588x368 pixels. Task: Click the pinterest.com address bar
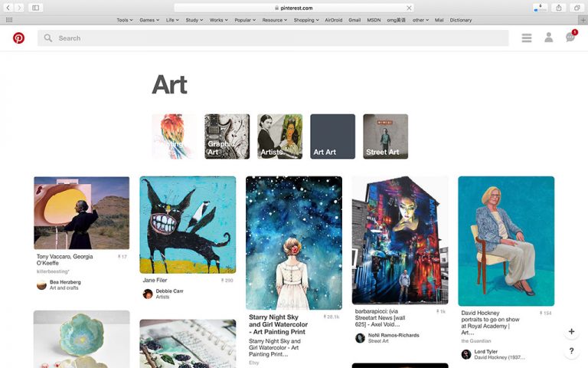[294, 8]
